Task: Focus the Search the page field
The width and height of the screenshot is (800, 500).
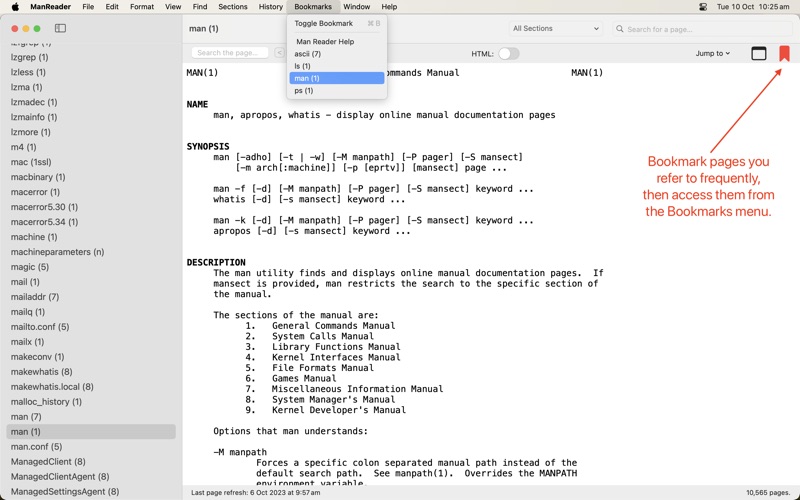Action: 231,53
